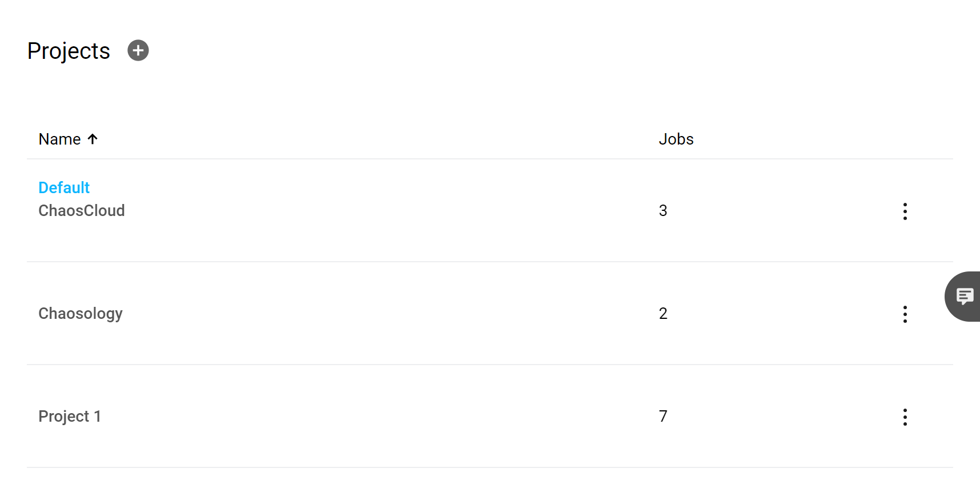Click the blue Default label
The width and height of the screenshot is (980, 500).
tap(64, 187)
